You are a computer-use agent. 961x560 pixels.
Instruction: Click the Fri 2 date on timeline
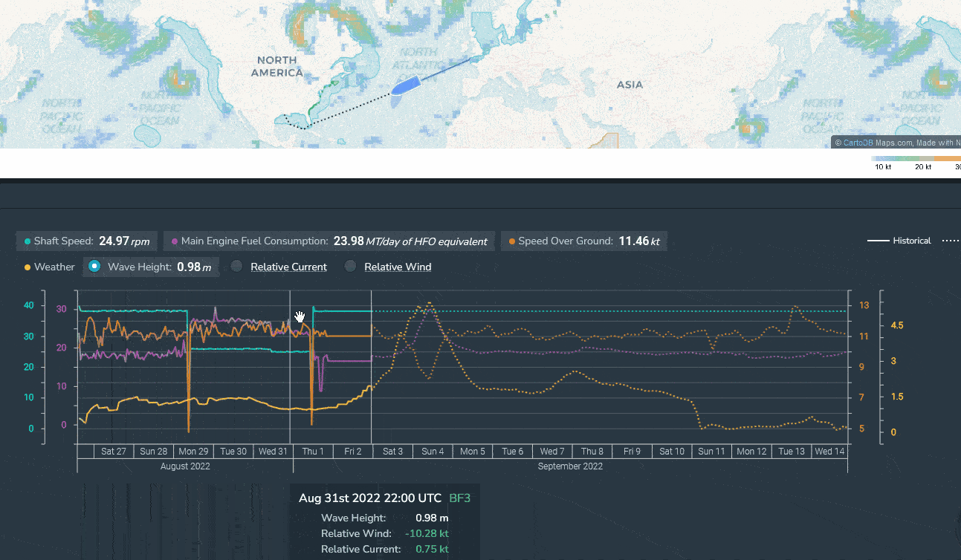tap(353, 452)
